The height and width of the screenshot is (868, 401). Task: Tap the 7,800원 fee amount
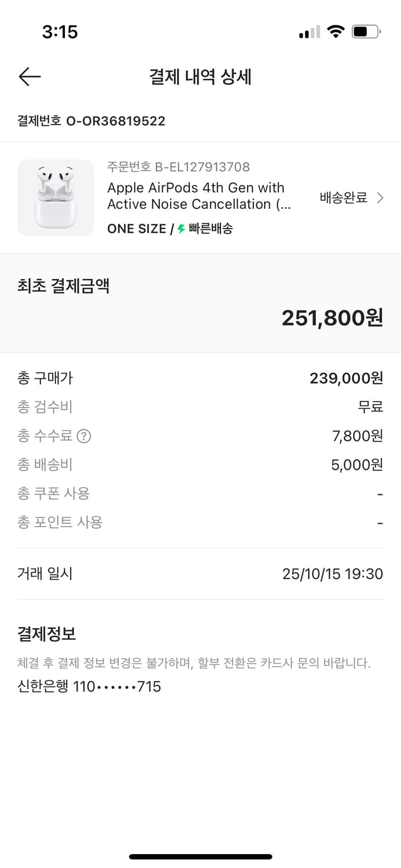357,436
